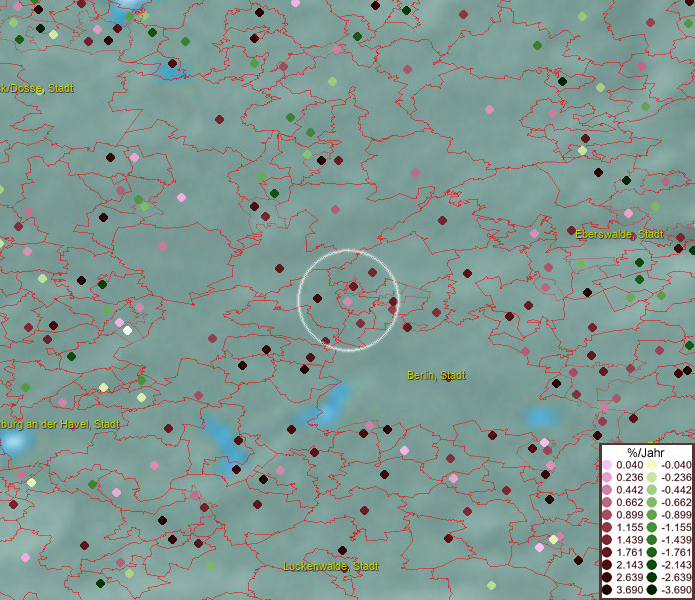
Task: Select the -0.442 legend swatch
Action: [x=652, y=490]
